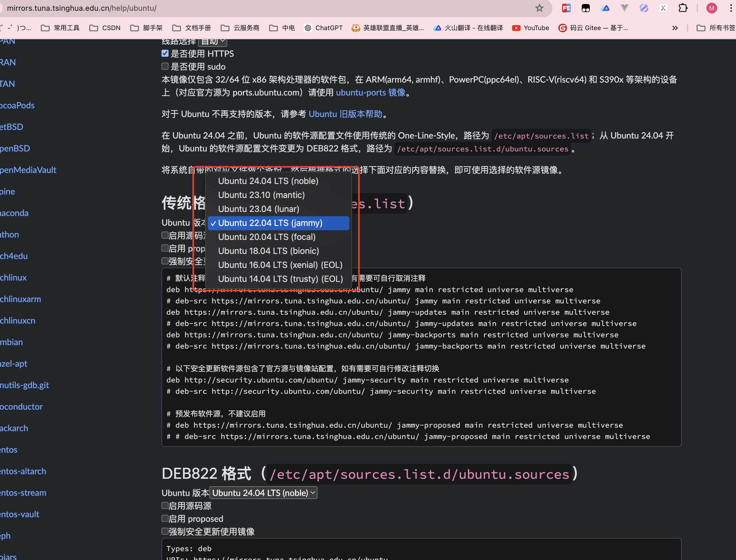Screen dimensions: 736x560
Task: Enable 启用源码源 in the DEB822 section
Action: [x=165, y=506]
